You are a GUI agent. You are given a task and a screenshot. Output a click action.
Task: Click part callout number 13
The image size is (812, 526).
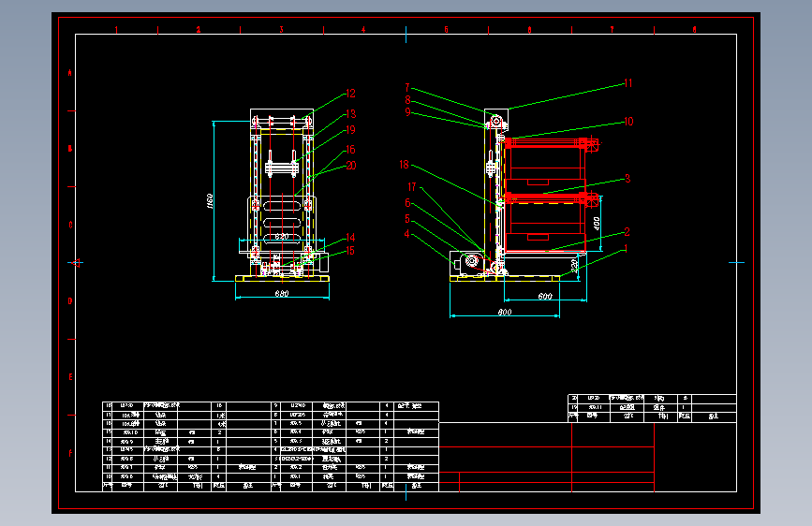351,114
